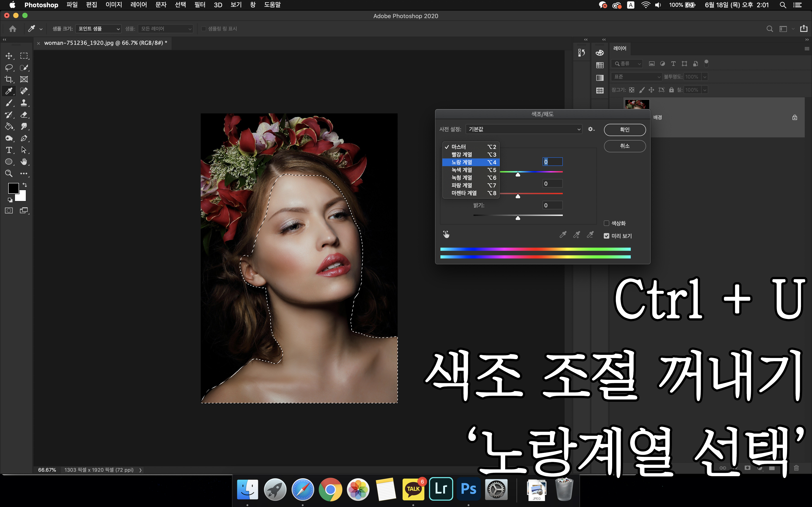Open the layer blend mode 표준 dropdown

pyautogui.click(x=636, y=77)
